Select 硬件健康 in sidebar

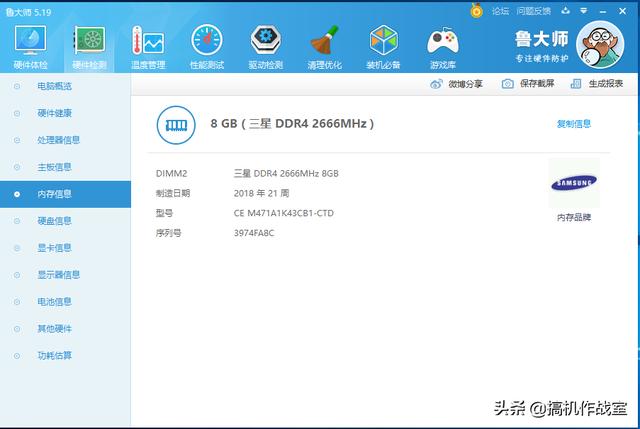coord(65,113)
